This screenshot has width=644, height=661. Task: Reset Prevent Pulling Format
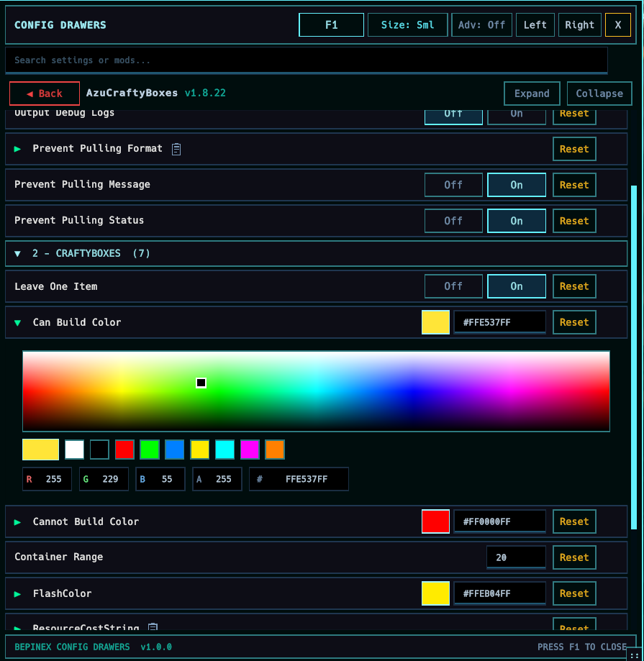click(x=574, y=149)
